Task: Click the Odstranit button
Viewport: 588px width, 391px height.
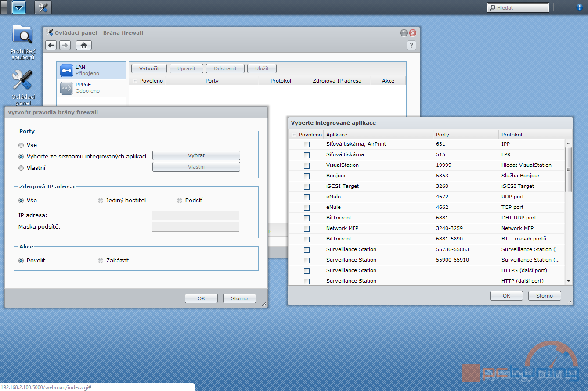Action: [225, 68]
